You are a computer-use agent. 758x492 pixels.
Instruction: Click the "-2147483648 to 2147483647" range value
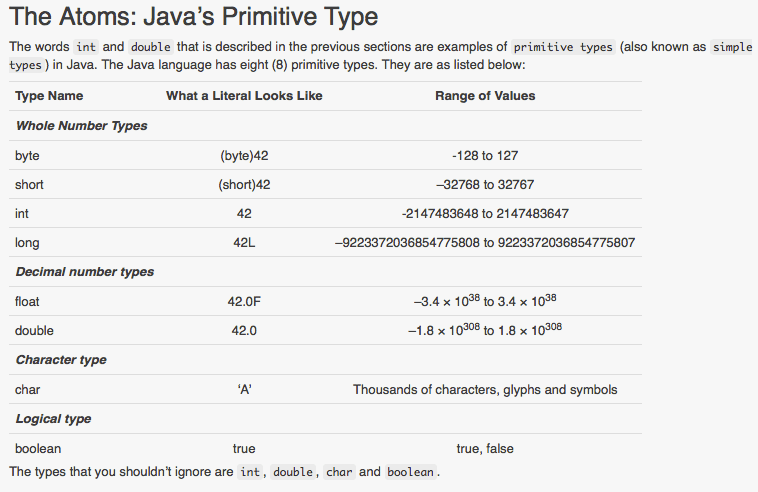[485, 214]
